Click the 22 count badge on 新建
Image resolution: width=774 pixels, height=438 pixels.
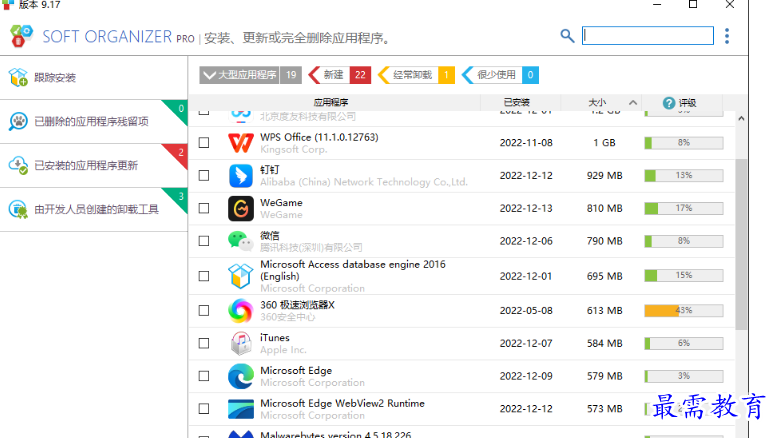pyautogui.click(x=360, y=75)
